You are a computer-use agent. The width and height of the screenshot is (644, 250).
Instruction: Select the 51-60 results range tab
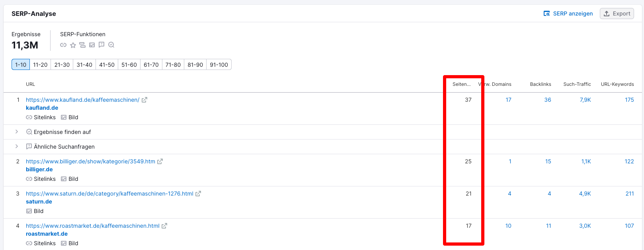(x=129, y=65)
